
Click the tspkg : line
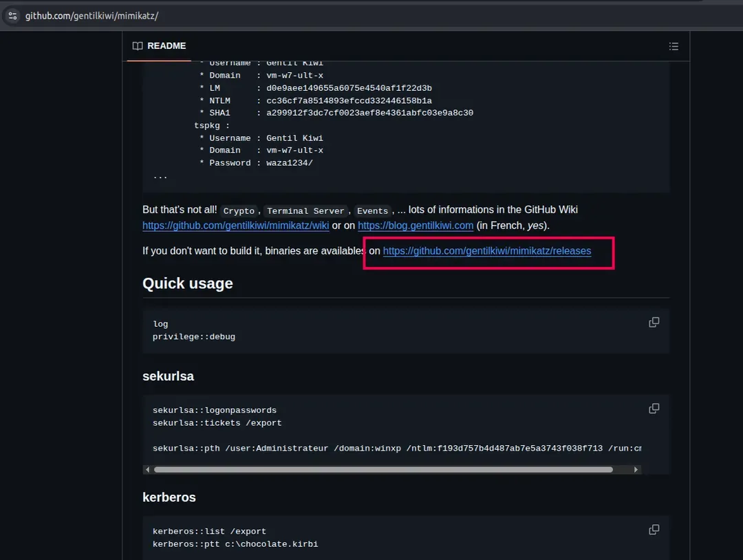pyautogui.click(x=212, y=125)
